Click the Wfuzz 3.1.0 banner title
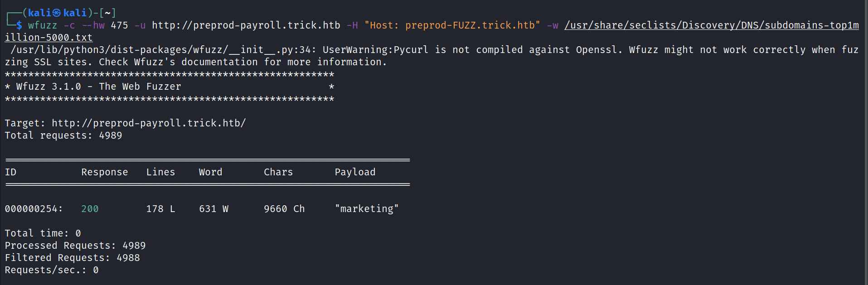This screenshot has height=285, width=868. [98, 87]
